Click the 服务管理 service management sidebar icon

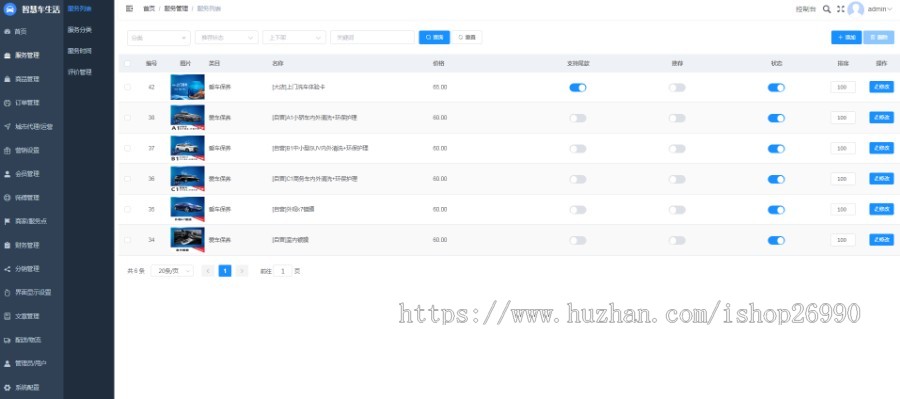pos(7,56)
